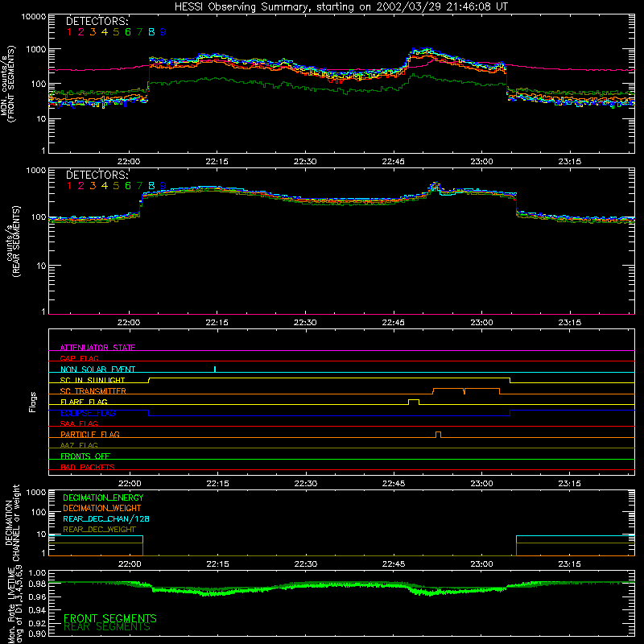Click the 22:15 tick under rear segments panel
644x644 pixels.
(x=217, y=323)
